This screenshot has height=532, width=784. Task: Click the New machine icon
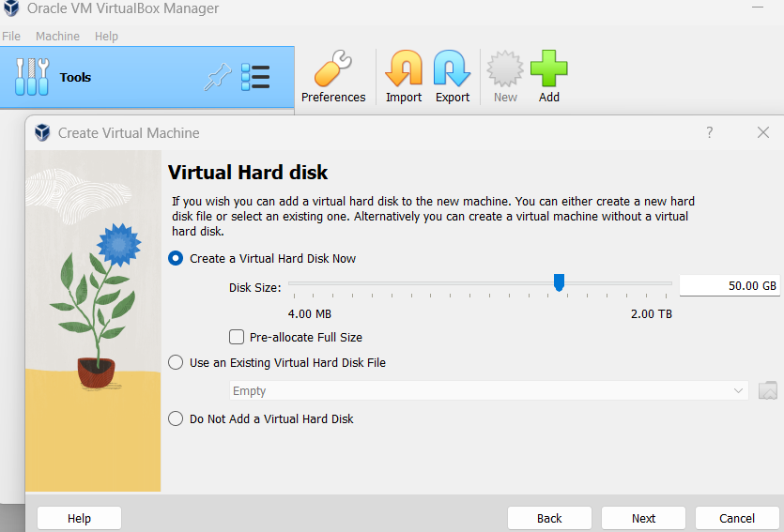pyautogui.click(x=505, y=68)
